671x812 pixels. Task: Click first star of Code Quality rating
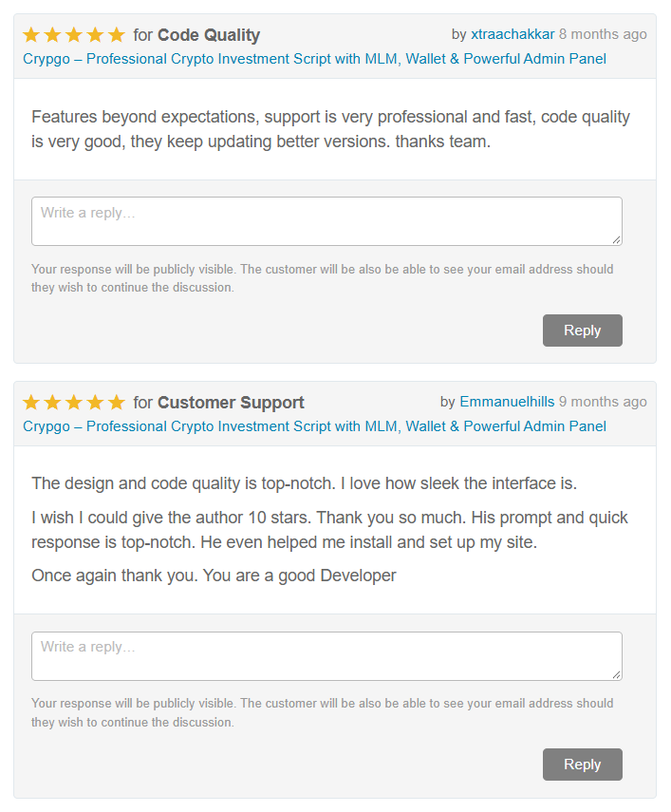tap(31, 35)
